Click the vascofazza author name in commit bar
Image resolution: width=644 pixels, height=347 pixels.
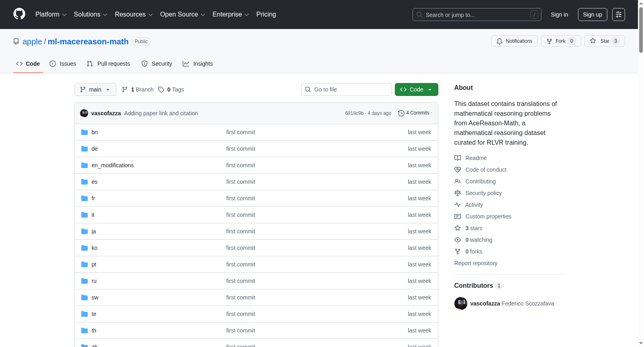(x=106, y=113)
